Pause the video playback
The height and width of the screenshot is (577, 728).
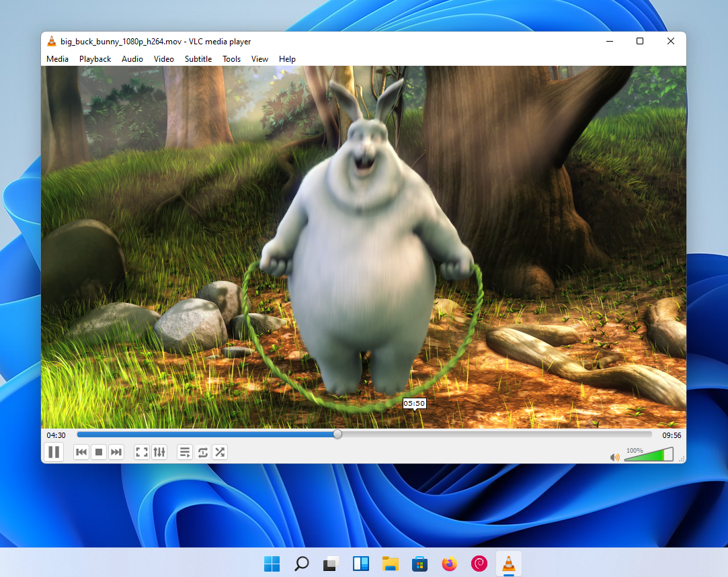54,452
